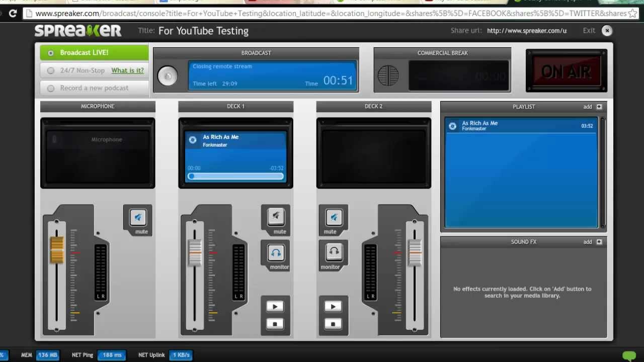Click the Time left 29:09 readout
The image size is (644, 362).
click(215, 83)
